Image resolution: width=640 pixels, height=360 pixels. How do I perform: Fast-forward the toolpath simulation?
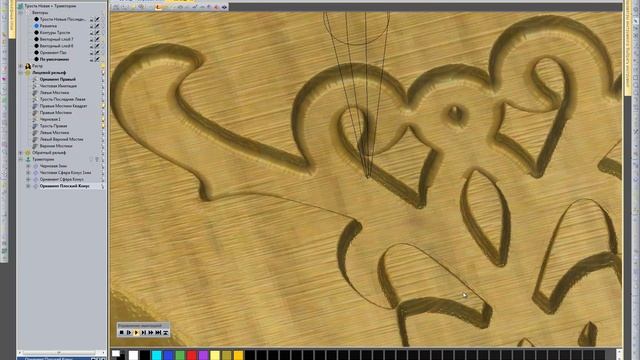151,333
